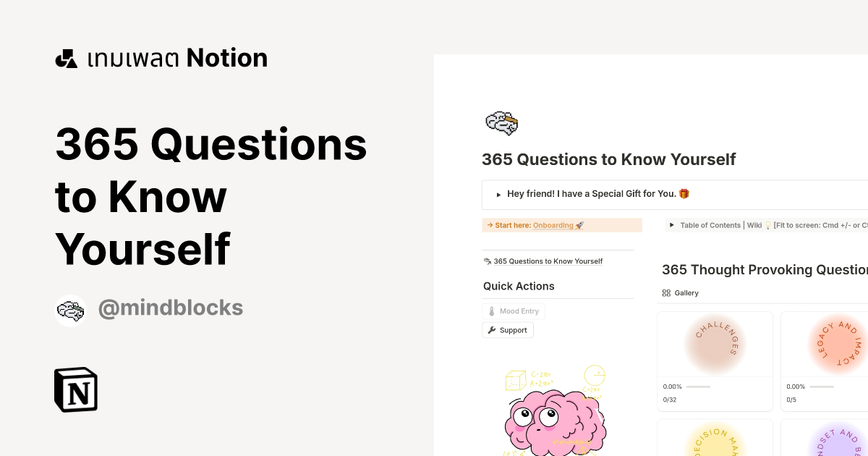Click the @mindblocks author link
Screen dimensions: 868x456
click(171, 308)
